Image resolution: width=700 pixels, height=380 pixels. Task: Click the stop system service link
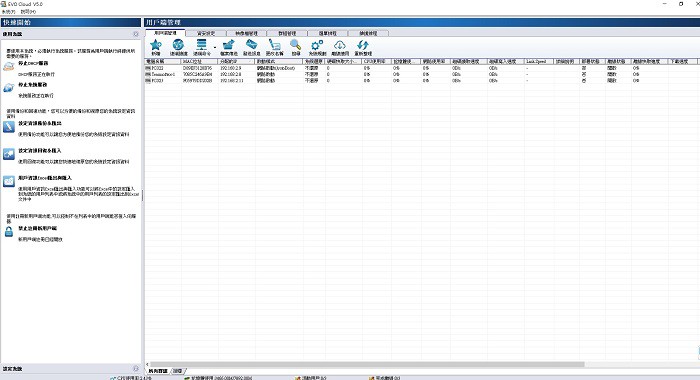coord(33,85)
